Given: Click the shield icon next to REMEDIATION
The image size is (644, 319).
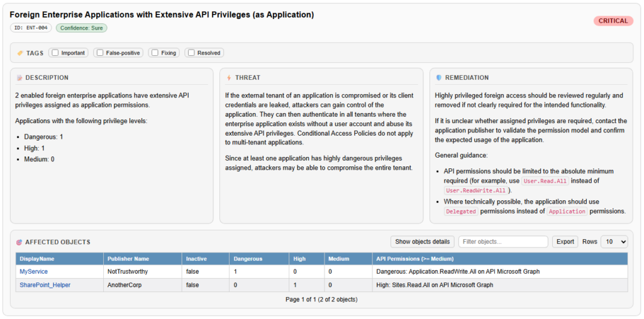Looking at the screenshot, I should [x=439, y=78].
